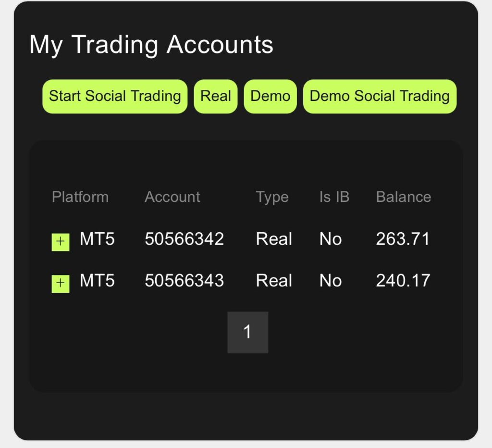Sort by the Type column header

pyautogui.click(x=272, y=197)
